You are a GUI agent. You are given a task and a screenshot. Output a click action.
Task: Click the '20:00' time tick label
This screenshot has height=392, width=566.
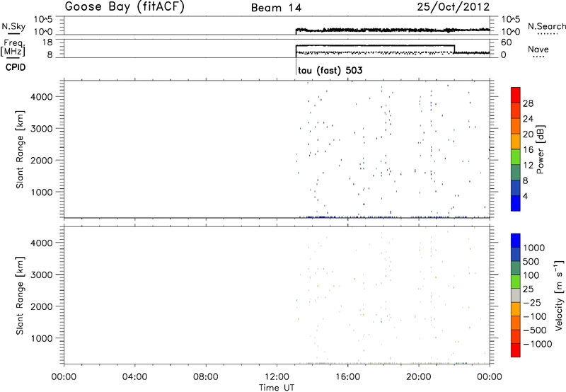pyautogui.click(x=419, y=377)
